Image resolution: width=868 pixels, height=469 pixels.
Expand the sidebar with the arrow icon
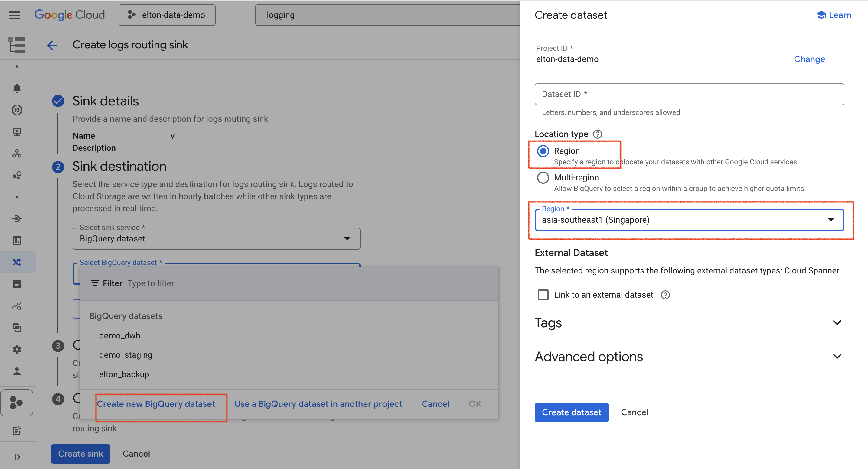(x=17, y=457)
